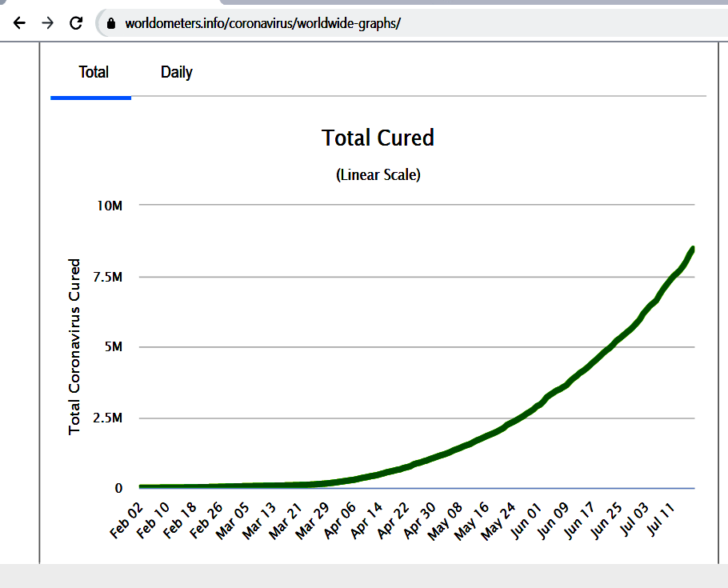The image size is (728, 588).
Task: Click the Total Coronavirus Cured axis title
Action: [74, 346]
